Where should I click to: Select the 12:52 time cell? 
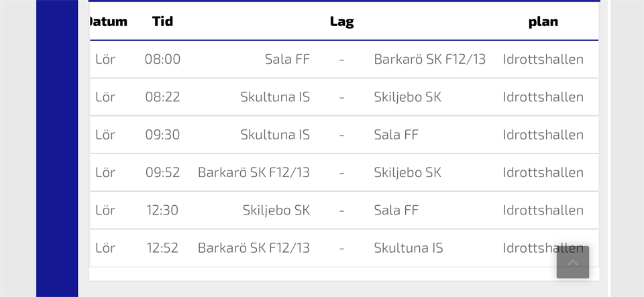pos(162,248)
